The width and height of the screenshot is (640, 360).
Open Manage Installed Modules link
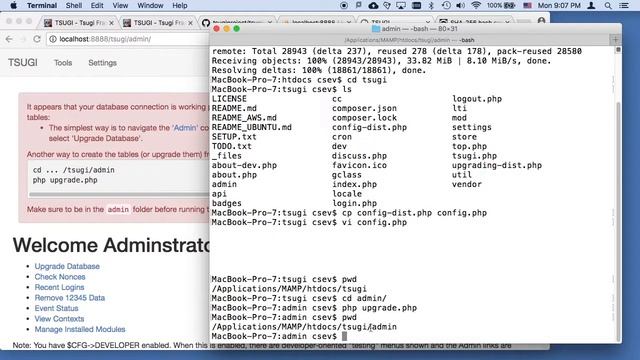point(80,329)
